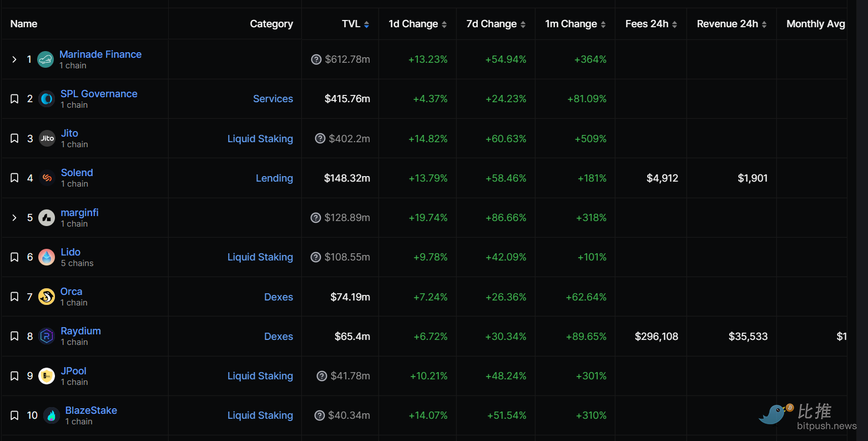868x441 pixels.
Task: Select Solend revenue value $1,901
Action: coord(753,178)
